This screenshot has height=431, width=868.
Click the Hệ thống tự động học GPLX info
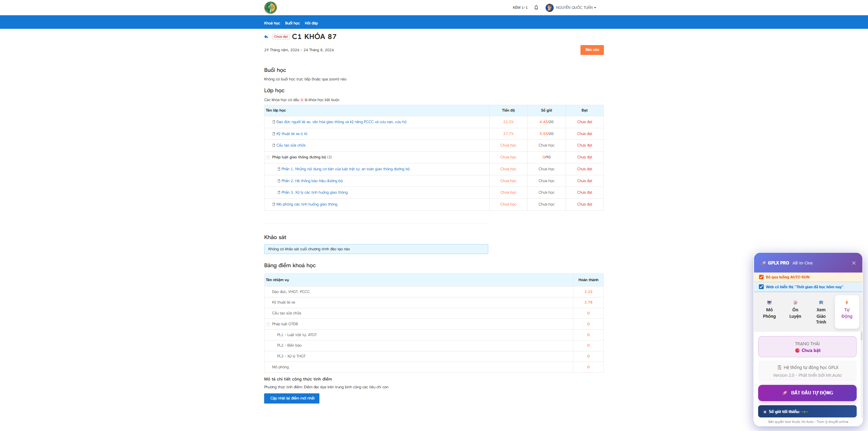[x=807, y=371]
